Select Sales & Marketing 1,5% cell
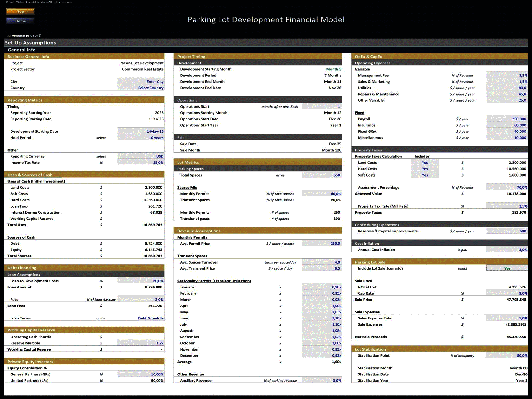The width and height of the screenshot is (532, 399). [x=507, y=82]
